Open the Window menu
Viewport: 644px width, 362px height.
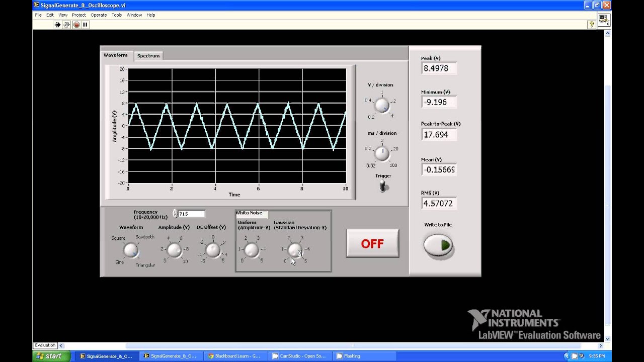(x=134, y=15)
